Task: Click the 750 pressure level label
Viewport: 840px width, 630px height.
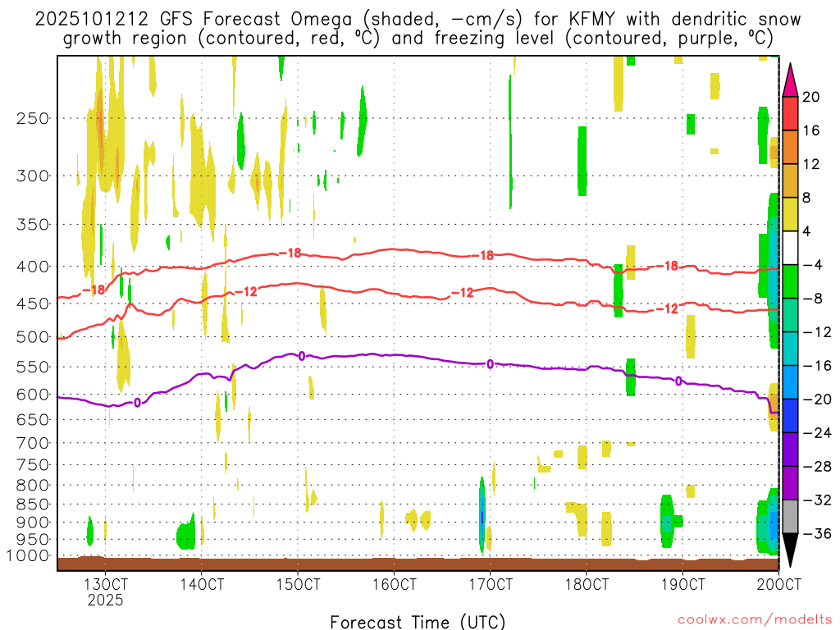Action: (x=33, y=465)
